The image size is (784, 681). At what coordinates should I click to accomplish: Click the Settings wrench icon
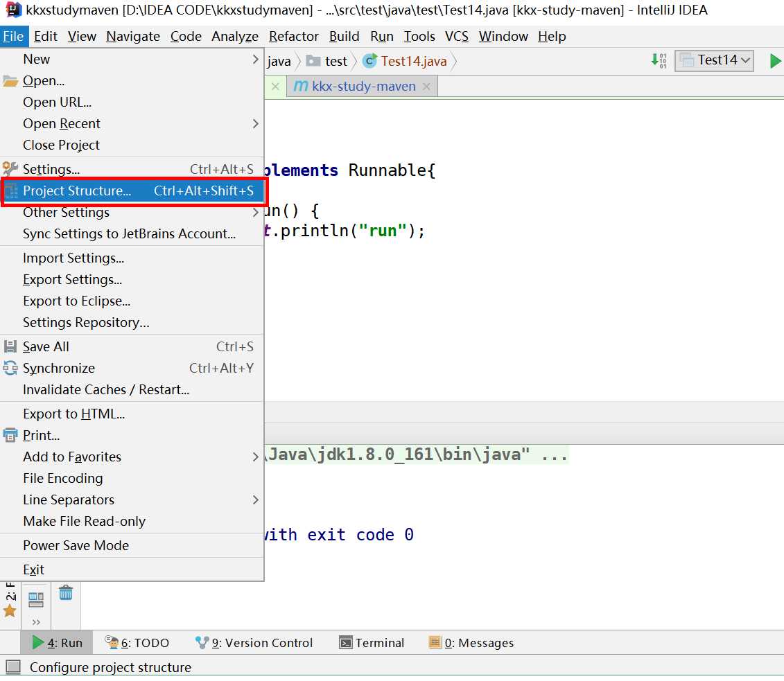10,169
